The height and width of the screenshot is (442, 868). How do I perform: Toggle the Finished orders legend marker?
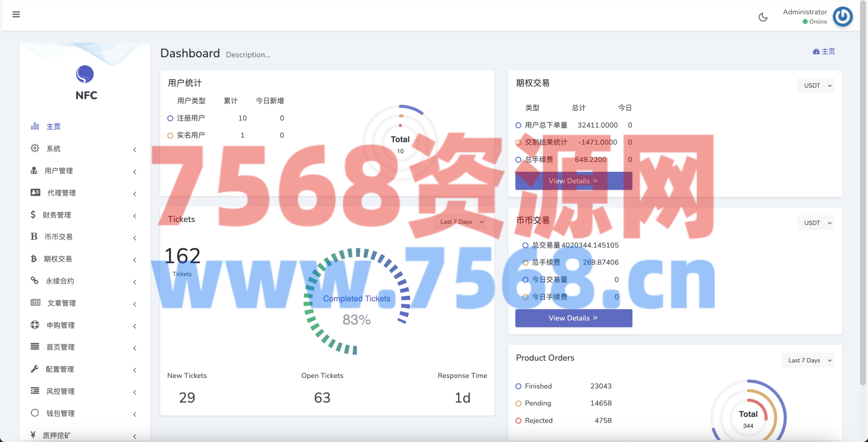click(518, 386)
